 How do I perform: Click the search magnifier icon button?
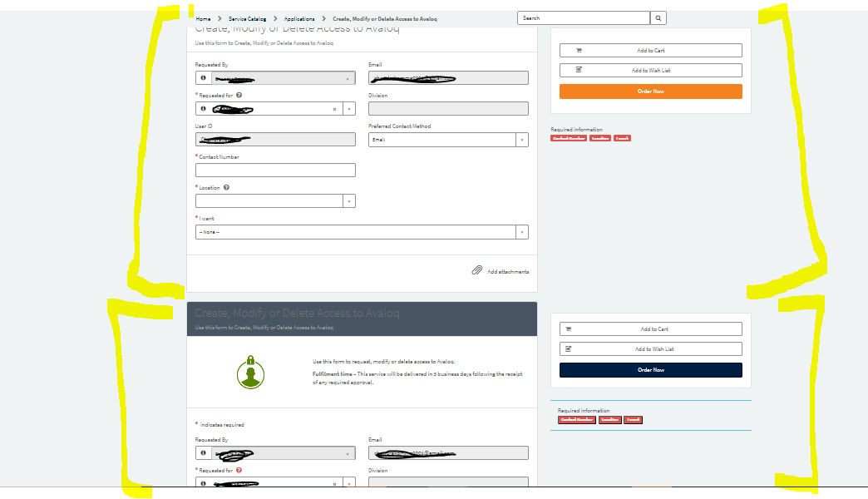pyautogui.click(x=658, y=18)
